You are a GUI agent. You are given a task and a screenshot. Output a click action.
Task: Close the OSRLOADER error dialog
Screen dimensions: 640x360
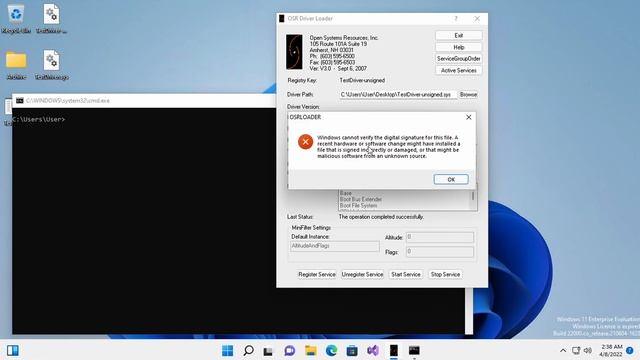(469, 117)
